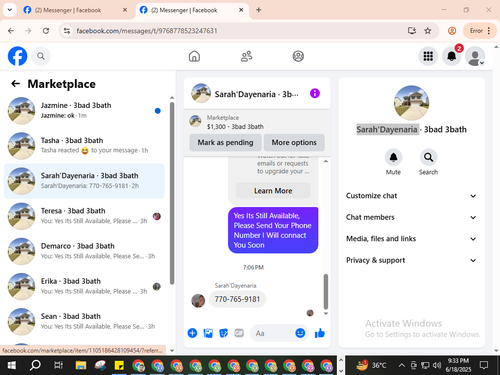Screen dimensions: 500x375
Task: Open Windows notification center icon
Action: (484, 366)
